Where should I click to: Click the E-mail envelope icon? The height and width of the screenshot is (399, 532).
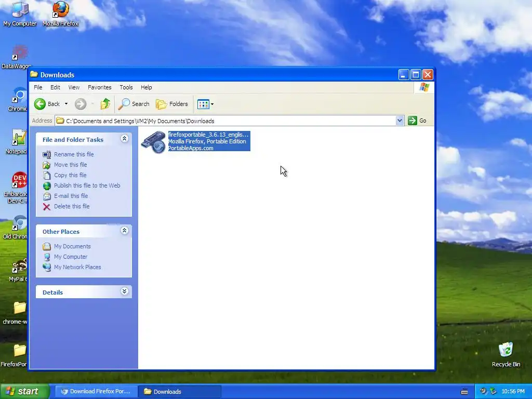47,196
